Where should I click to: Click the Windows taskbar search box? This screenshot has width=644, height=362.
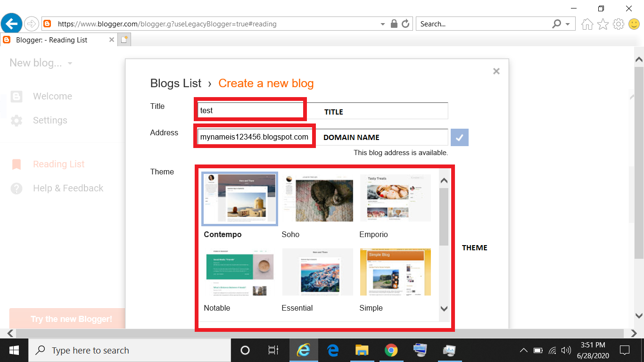[130, 350]
